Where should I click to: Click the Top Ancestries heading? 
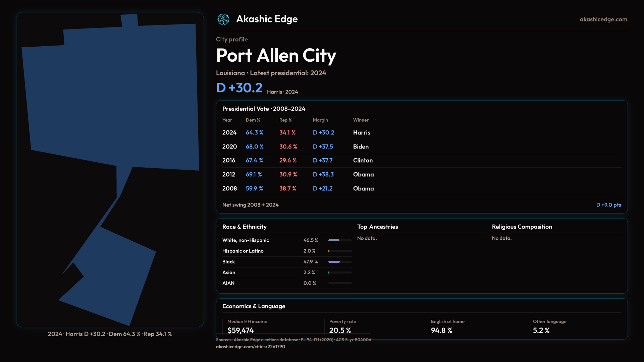pyautogui.click(x=377, y=227)
